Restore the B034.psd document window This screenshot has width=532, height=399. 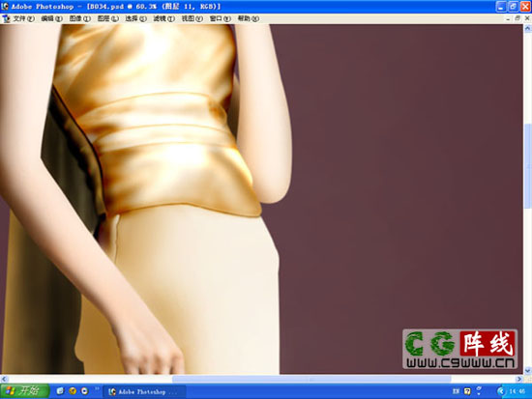pos(517,18)
